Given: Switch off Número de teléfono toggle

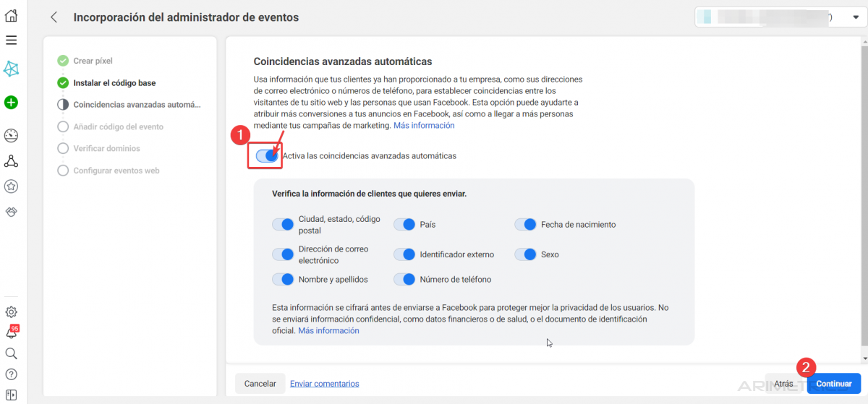Looking at the screenshot, I should (x=404, y=279).
